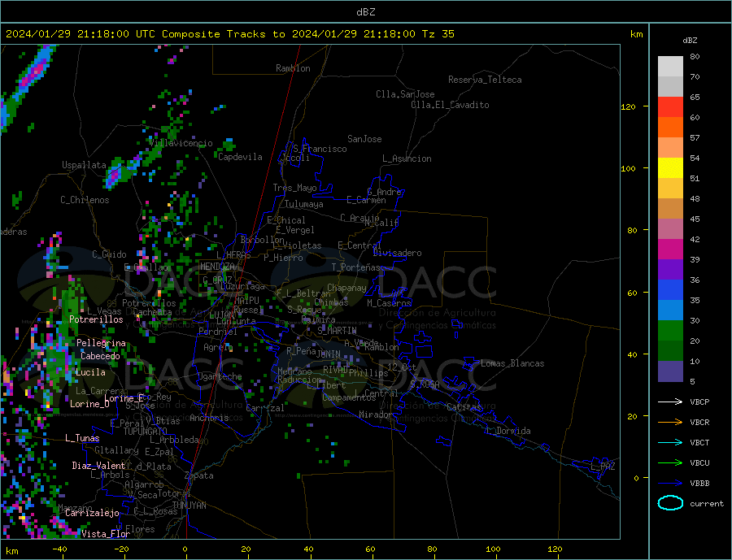Click the dBZ title at top center
The height and width of the screenshot is (560, 732).
click(365, 12)
